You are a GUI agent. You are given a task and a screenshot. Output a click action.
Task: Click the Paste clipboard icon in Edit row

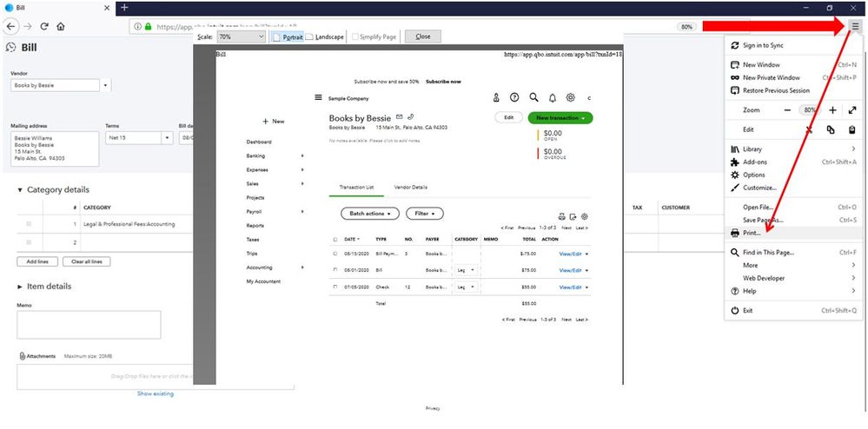[852, 129]
